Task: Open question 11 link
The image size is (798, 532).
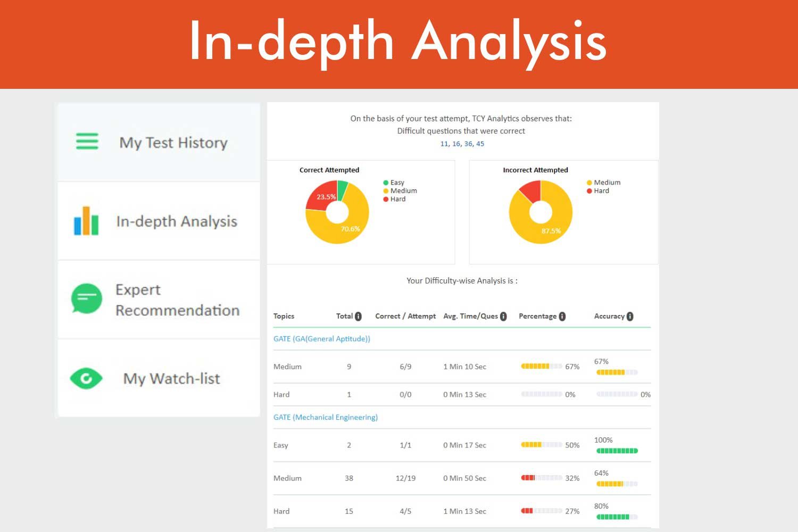Action: (444, 144)
